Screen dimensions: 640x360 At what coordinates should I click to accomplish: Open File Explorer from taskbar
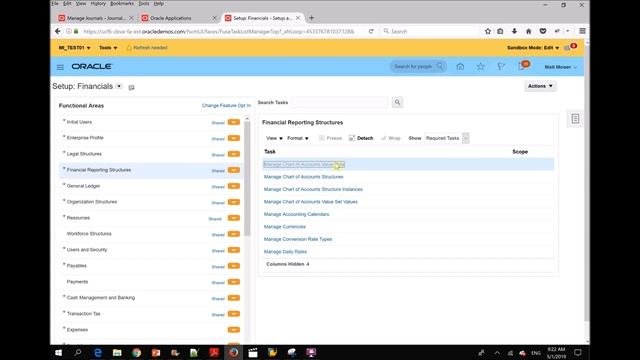click(117, 353)
